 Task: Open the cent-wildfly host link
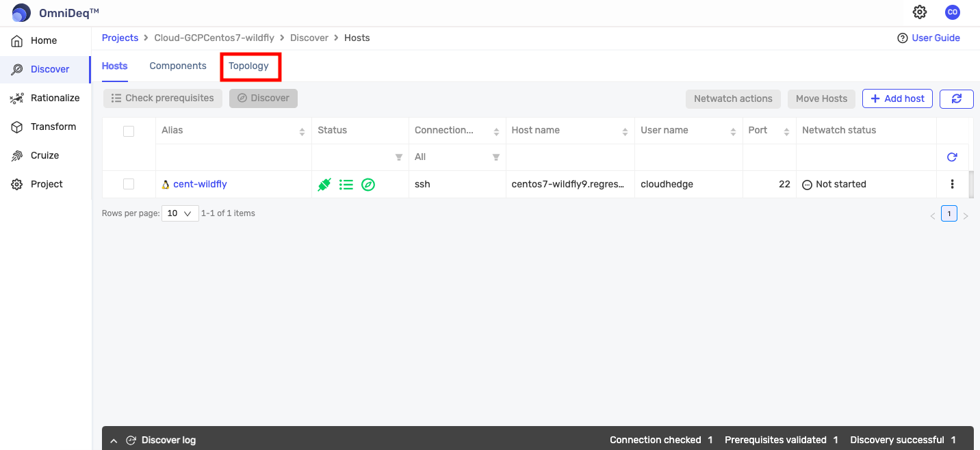click(200, 184)
